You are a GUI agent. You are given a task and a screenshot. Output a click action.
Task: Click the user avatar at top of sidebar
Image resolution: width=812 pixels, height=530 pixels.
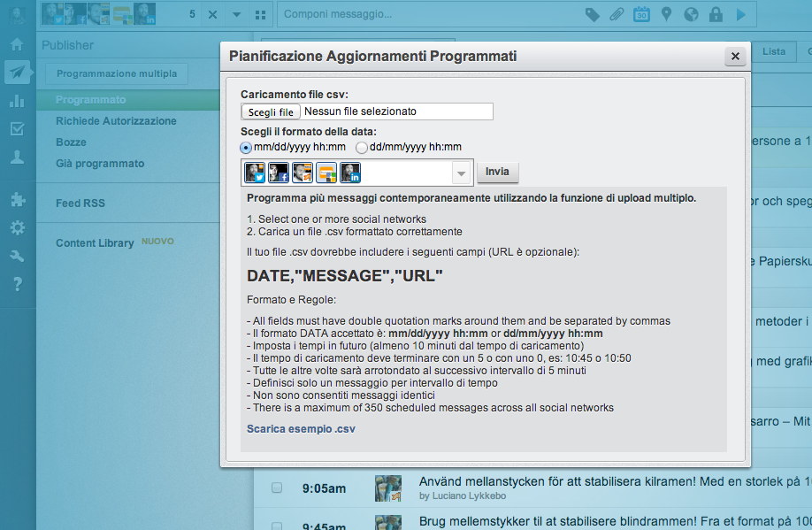[x=17, y=14]
